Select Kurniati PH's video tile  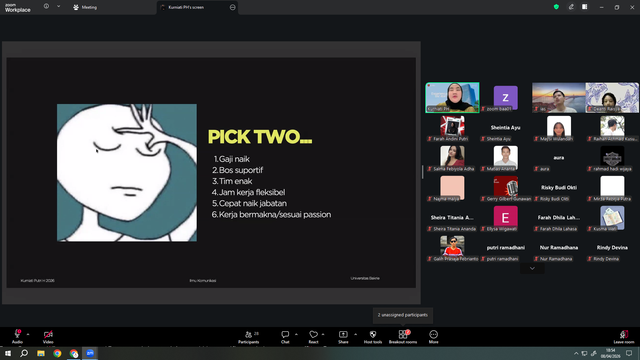pos(452,98)
